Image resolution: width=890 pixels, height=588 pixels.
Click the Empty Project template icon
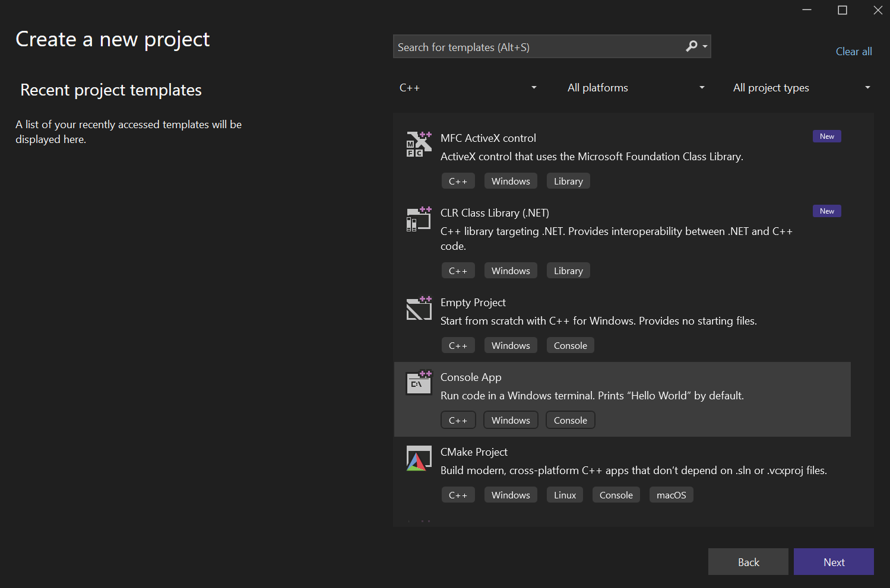tap(419, 309)
